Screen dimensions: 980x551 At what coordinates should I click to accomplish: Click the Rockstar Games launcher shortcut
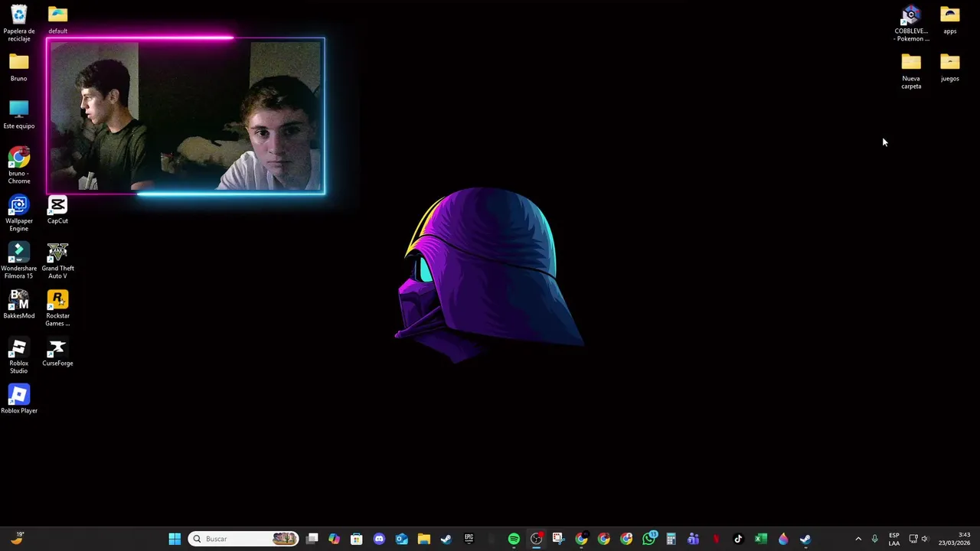pos(57,308)
